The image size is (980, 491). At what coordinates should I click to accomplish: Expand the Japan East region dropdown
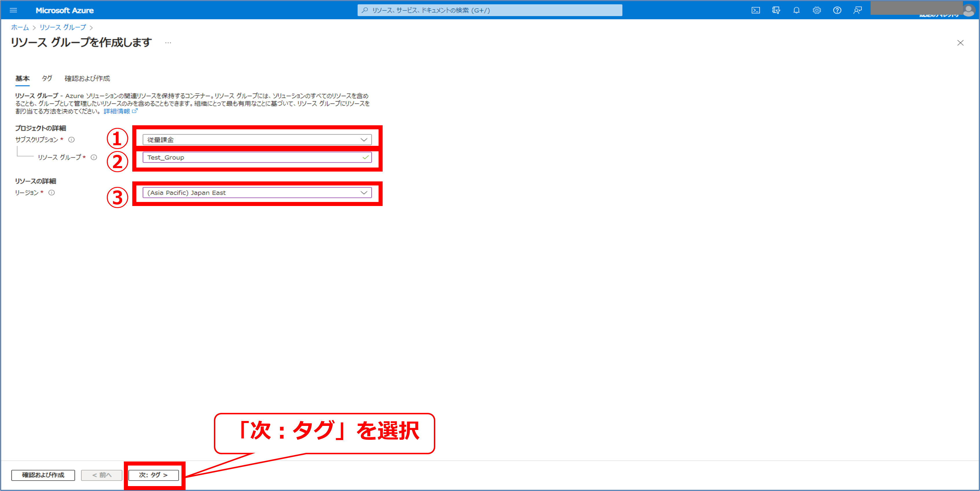click(x=257, y=192)
